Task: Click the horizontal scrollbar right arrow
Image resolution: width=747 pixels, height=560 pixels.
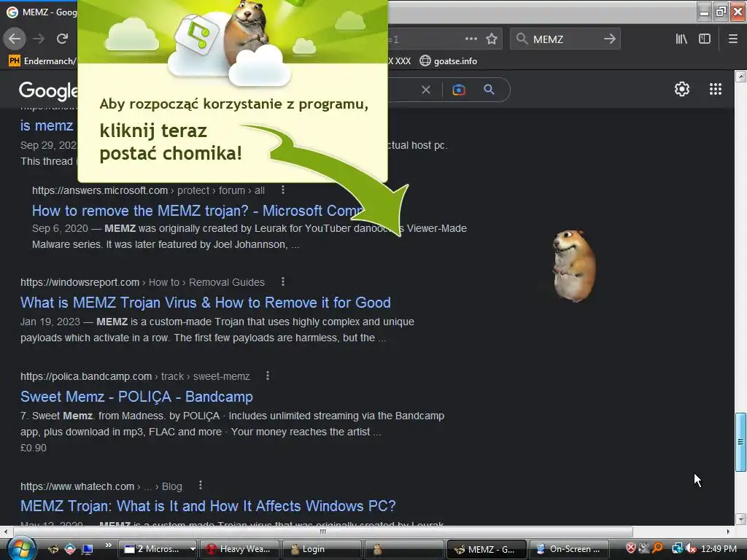Action: coord(729,532)
